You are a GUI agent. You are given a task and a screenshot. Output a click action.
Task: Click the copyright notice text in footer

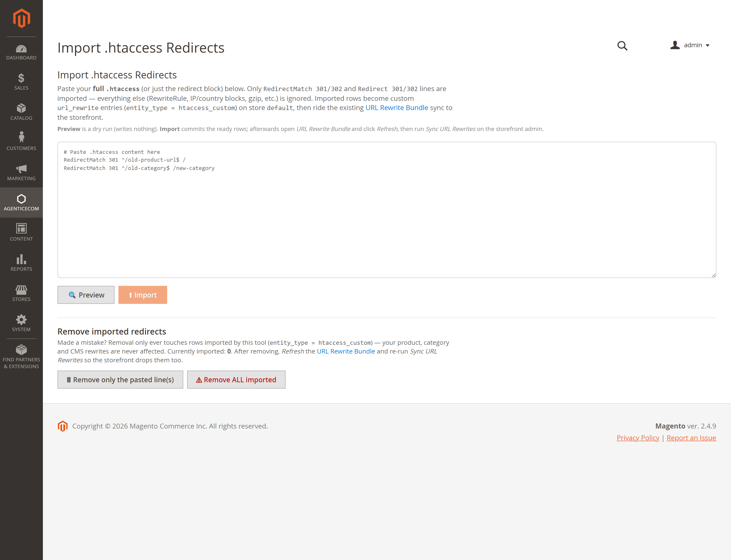pos(170,426)
